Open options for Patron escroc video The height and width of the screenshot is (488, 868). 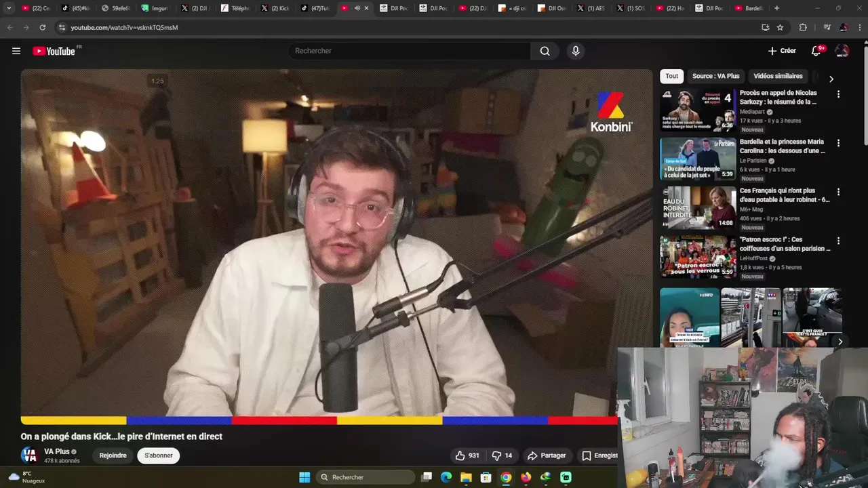(x=838, y=241)
